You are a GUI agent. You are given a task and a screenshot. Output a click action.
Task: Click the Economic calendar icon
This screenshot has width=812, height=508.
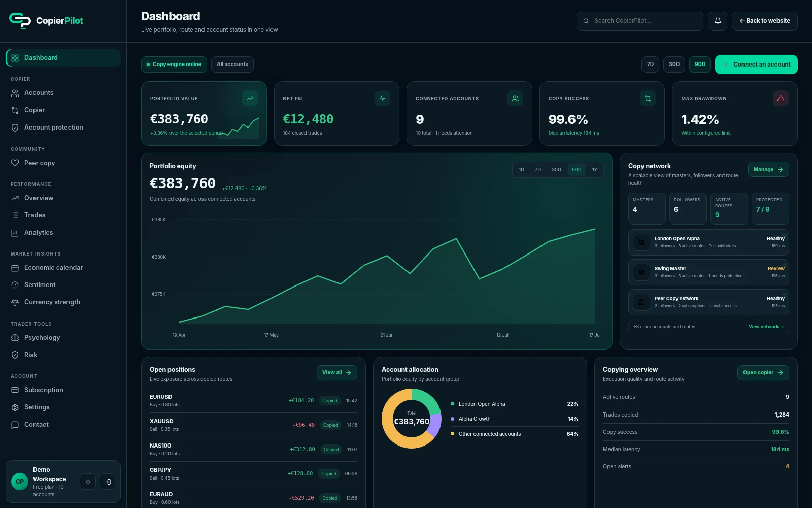click(15, 268)
